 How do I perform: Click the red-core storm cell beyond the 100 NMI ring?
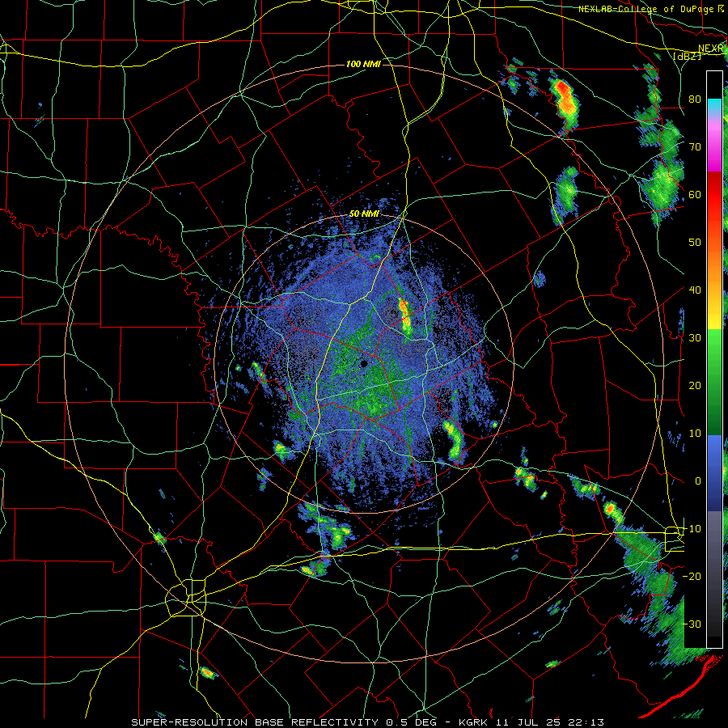click(x=565, y=103)
